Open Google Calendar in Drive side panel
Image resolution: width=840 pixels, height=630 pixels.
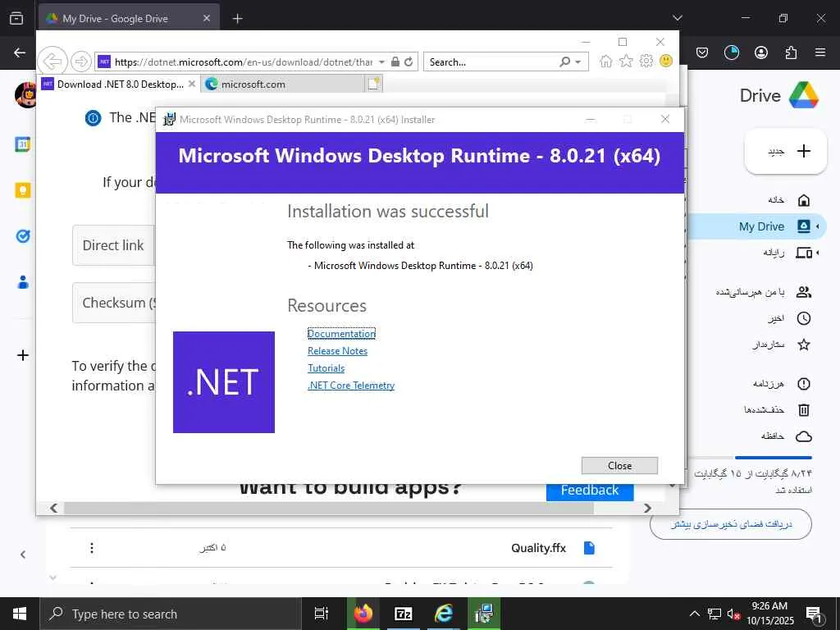22,144
